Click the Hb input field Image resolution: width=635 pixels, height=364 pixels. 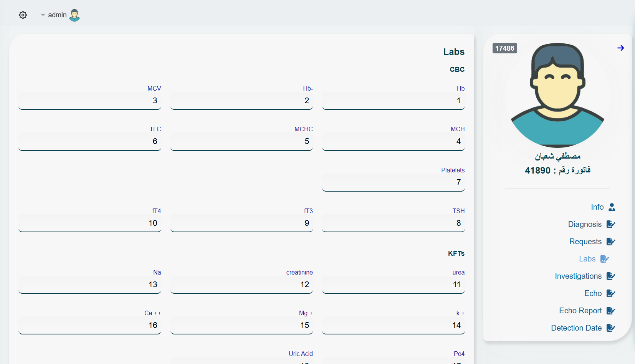click(x=393, y=101)
